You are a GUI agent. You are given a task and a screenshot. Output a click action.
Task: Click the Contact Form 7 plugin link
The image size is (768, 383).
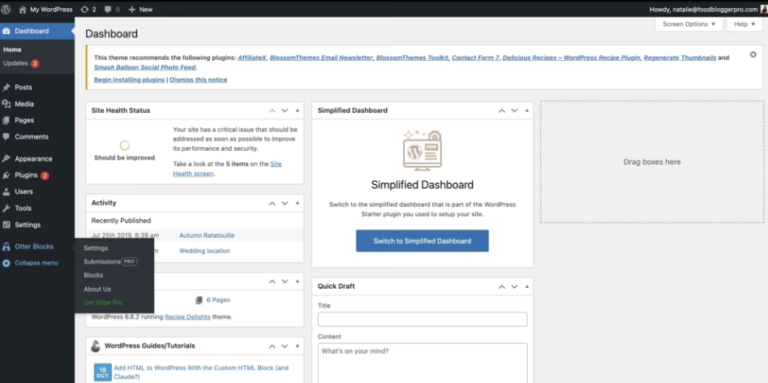[475, 58]
